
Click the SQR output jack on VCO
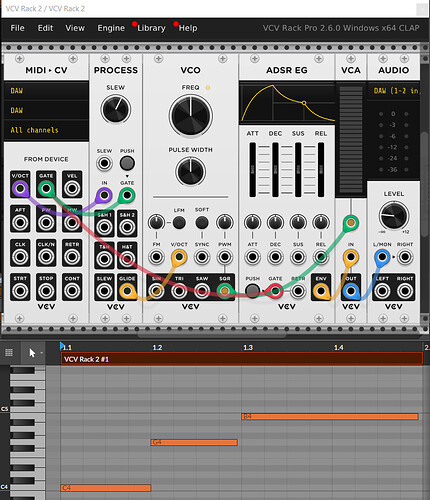click(225, 291)
